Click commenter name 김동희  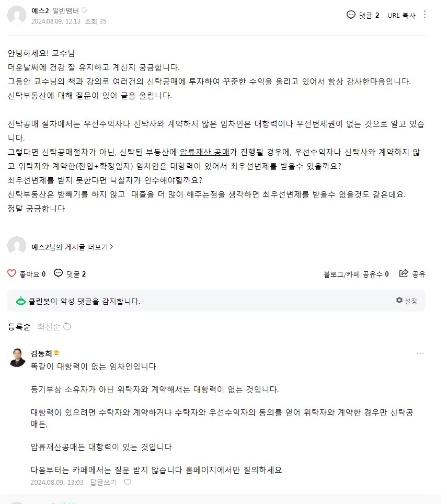tap(42, 353)
